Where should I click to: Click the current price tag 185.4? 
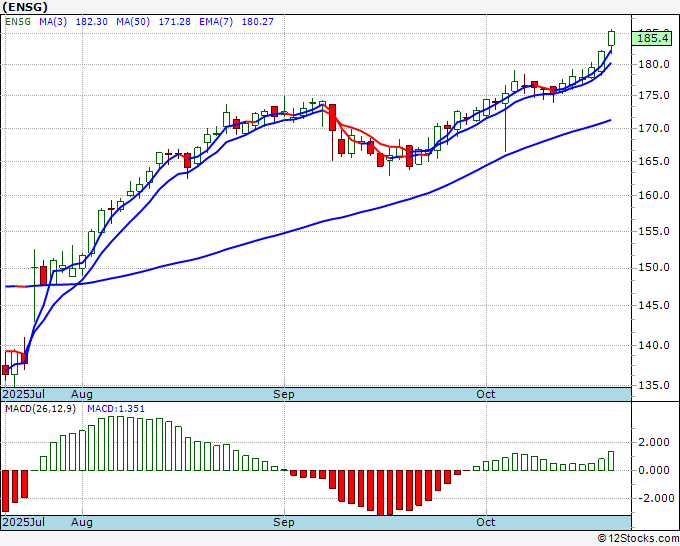(x=652, y=38)
